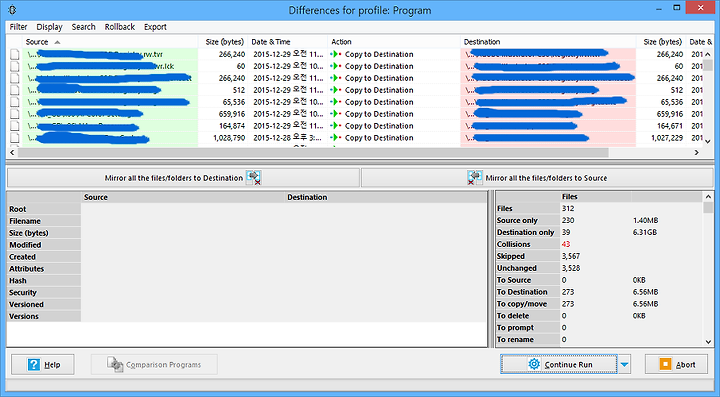
Task: Click right arrow of file list horizontal scrollbar
Action: click(x=696, y=152)
